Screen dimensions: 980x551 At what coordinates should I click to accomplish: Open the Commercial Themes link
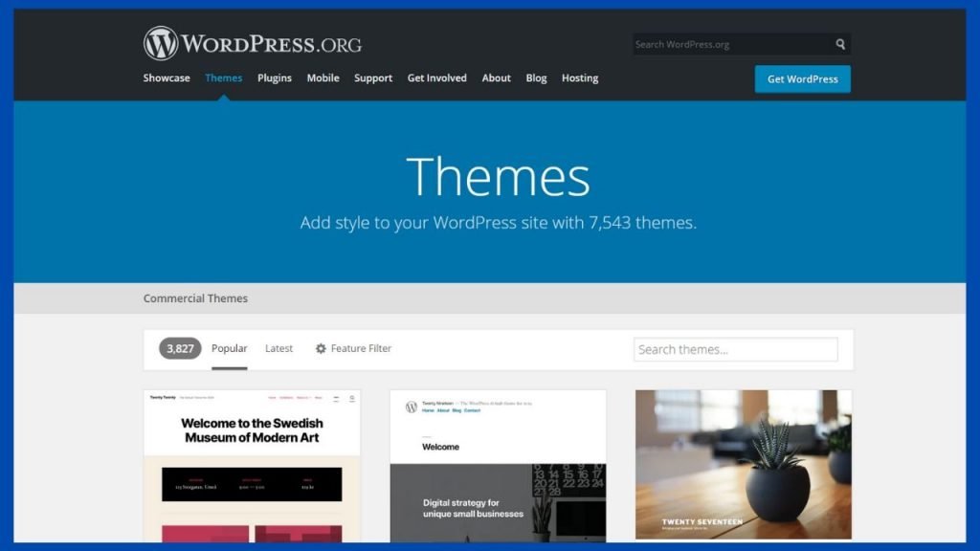(x=195, y=298)
